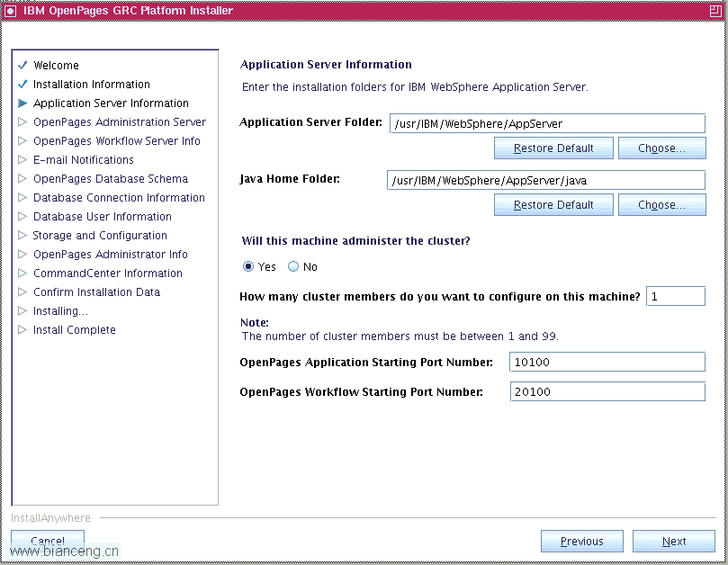
Task: Select the Storage and Configuration step text
Action: coord(100,236)
